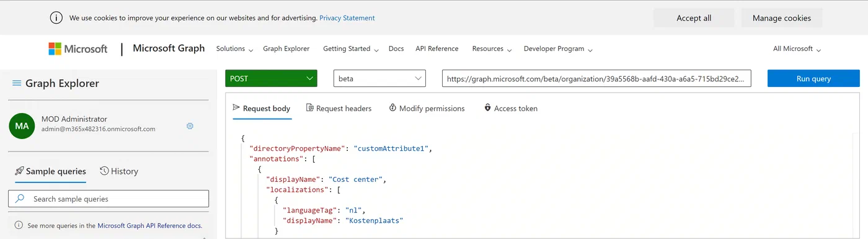Open the Docs nav link
868x239 pixels.
396,48
